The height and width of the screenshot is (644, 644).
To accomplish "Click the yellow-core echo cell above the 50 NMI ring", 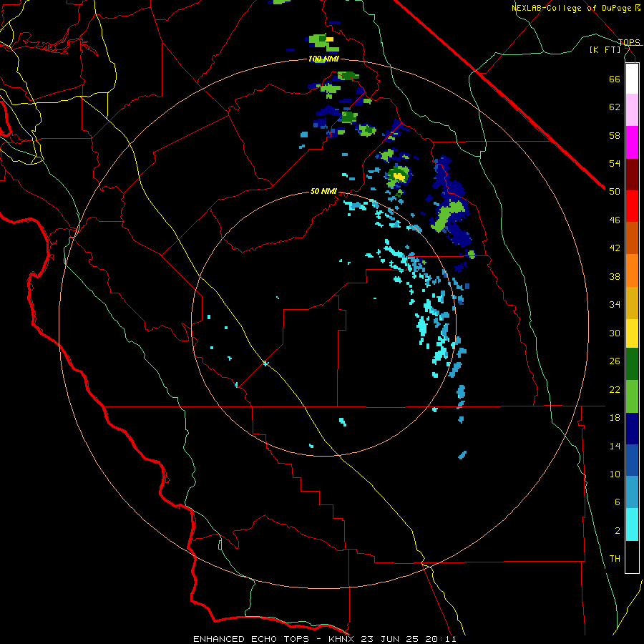I will (x=398, y=175).
